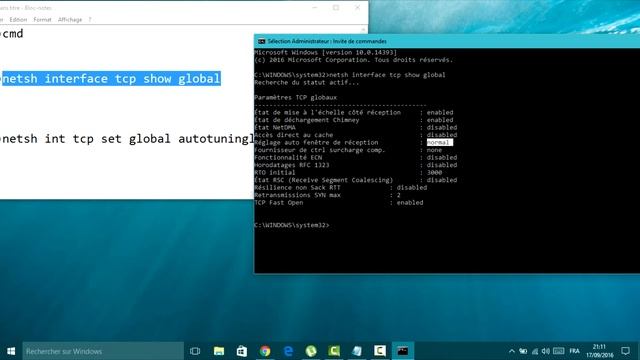This screenshot has height=360, width=640.
Task: Click the Fonctionnalité ECN line
Action: (x=356, y=158)
